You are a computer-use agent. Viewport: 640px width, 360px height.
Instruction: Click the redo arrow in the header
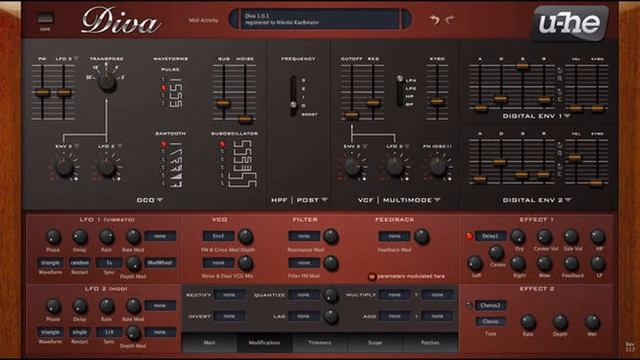450,20
